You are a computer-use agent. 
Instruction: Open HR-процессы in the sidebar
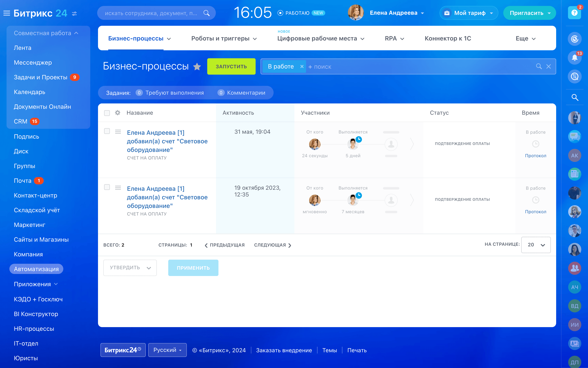pyautogui.click(x=34, y=329)
